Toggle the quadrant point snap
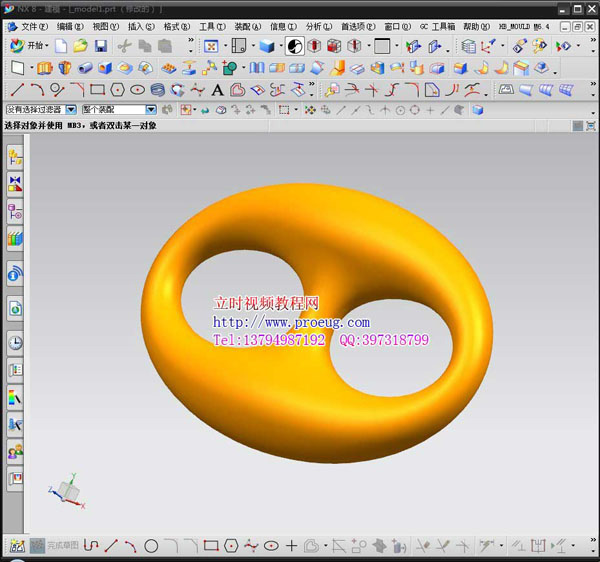This screenshot has height=562, width=600. click(415, 111)
